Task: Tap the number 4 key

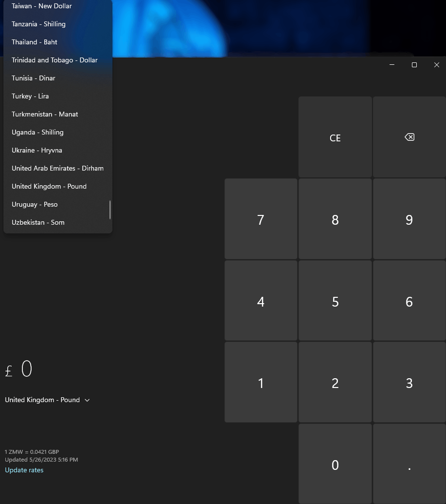Action: pos(260,301)
